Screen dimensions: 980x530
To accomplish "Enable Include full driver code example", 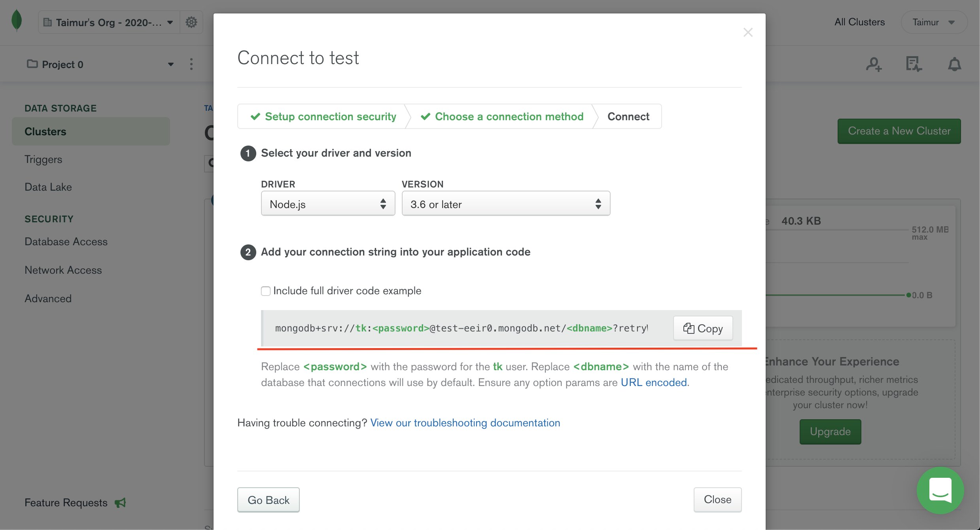I will click(x=265, y=291).
